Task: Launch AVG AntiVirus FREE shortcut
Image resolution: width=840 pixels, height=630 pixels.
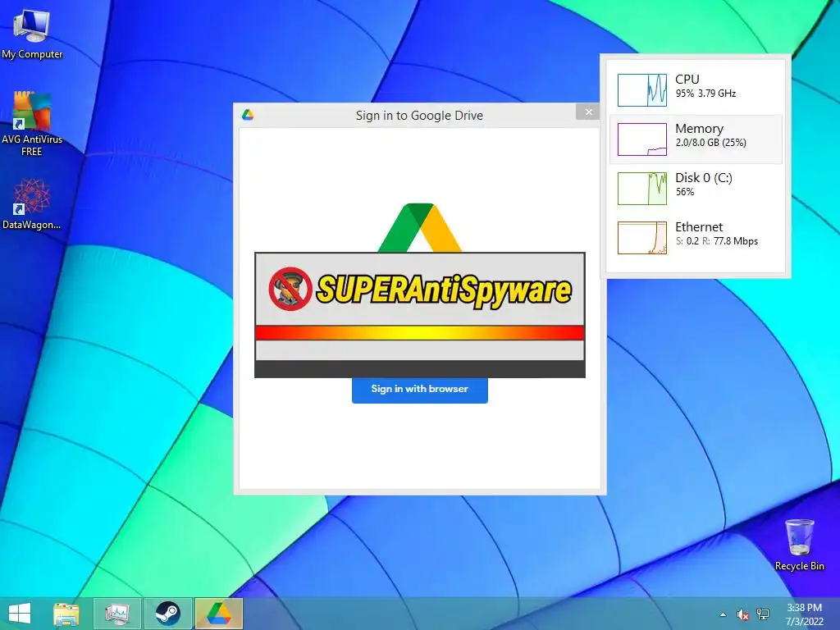Action: [32, 123]
